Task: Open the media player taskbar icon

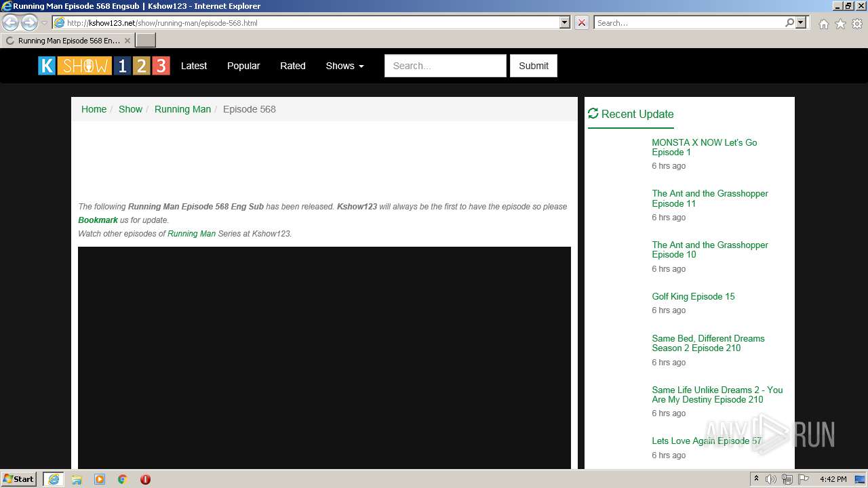Action: click(x=100, y=479)
